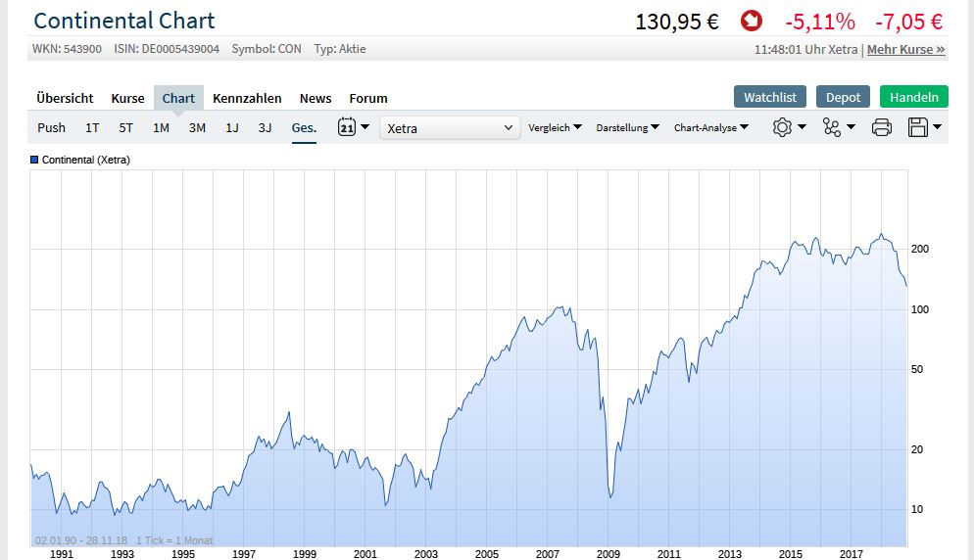Image resolution: width=974 pixels, height=560 pixels.
Task: Open the calendar date-range picker icon
Action: tap(347, 127)
